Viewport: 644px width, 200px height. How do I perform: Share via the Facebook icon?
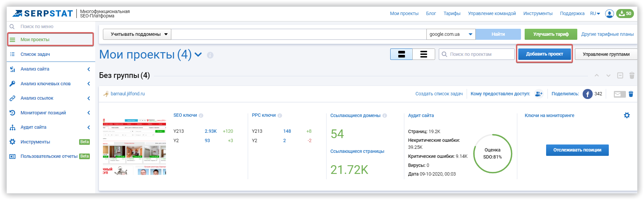(x=587, y=94)
